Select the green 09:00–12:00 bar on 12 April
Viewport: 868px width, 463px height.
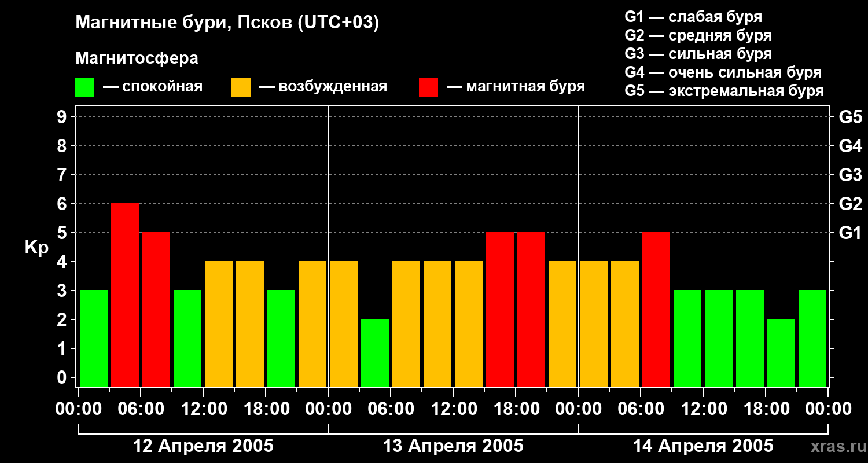point(187,338)
